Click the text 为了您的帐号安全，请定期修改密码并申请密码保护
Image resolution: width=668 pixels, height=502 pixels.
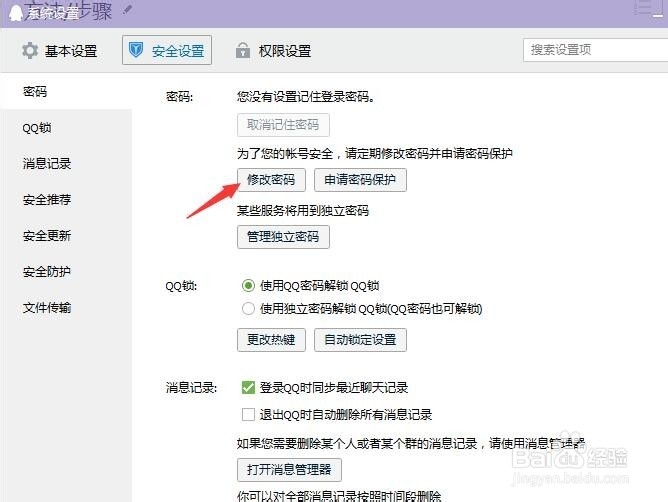(375, 153)
